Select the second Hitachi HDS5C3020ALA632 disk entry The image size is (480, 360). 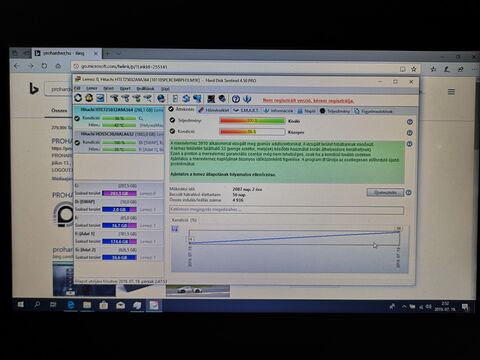pos(119,142)
